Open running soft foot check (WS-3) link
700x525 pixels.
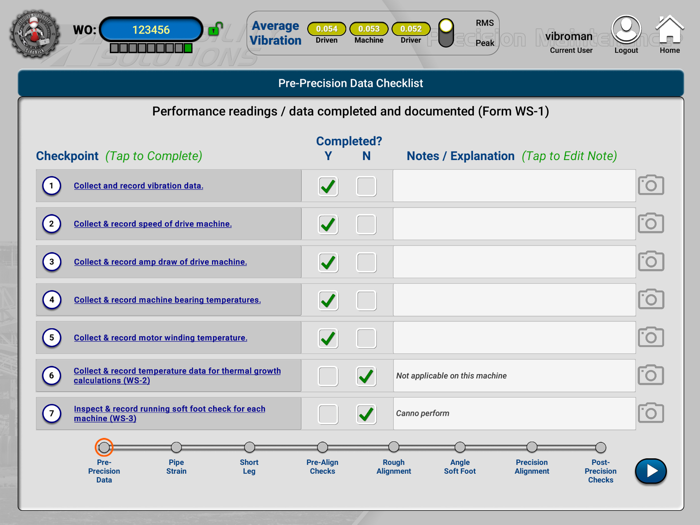(170, 413)
